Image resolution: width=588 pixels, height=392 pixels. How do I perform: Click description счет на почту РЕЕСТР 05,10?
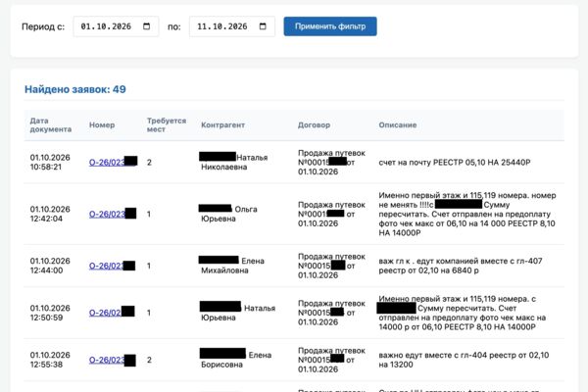point(455,162)
